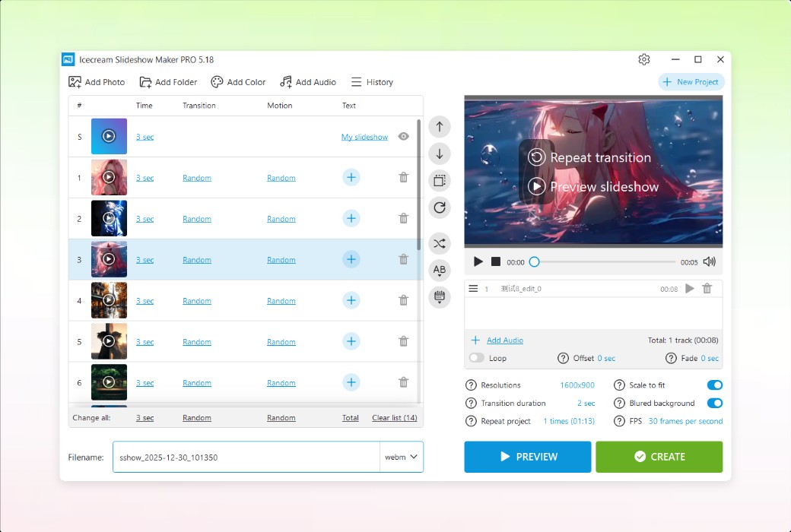The width and height of the screenshot is (791, 532).
Task: Mute the preview volume speaker
Action: (709, 261)
